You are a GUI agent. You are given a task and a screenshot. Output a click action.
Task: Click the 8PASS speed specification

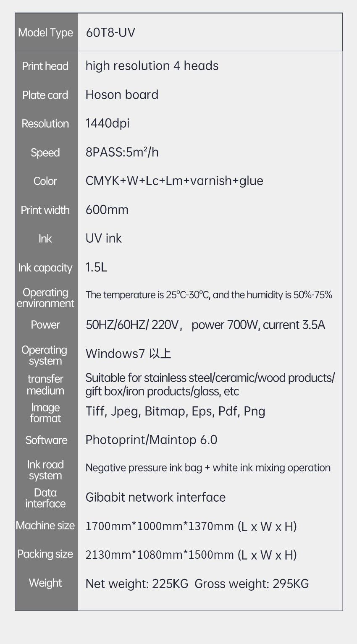122,152
